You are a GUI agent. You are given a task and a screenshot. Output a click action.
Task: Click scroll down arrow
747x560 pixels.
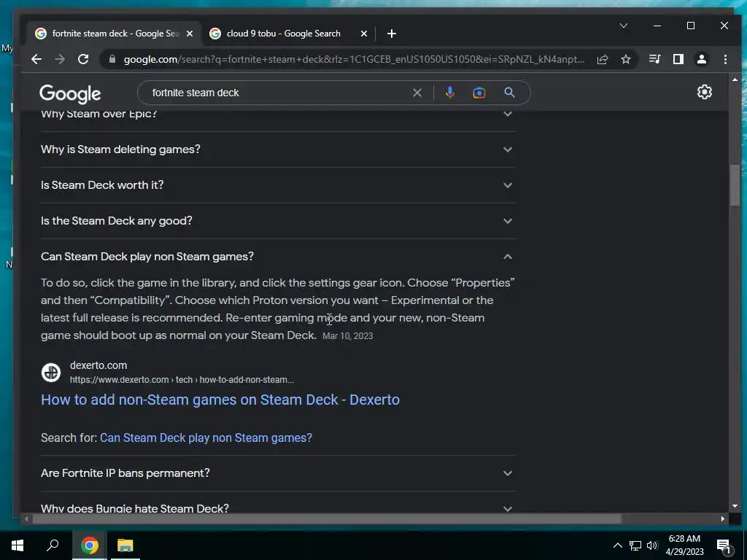(x=735, y=506)
